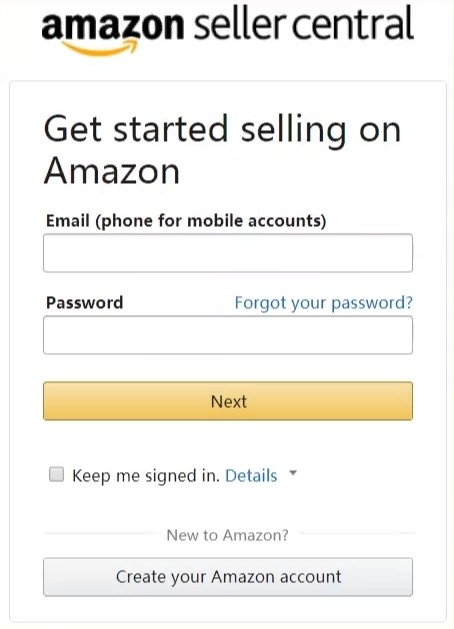Click the bold amazon wordmark
454x629 pixels.
[x=113, y=25]
